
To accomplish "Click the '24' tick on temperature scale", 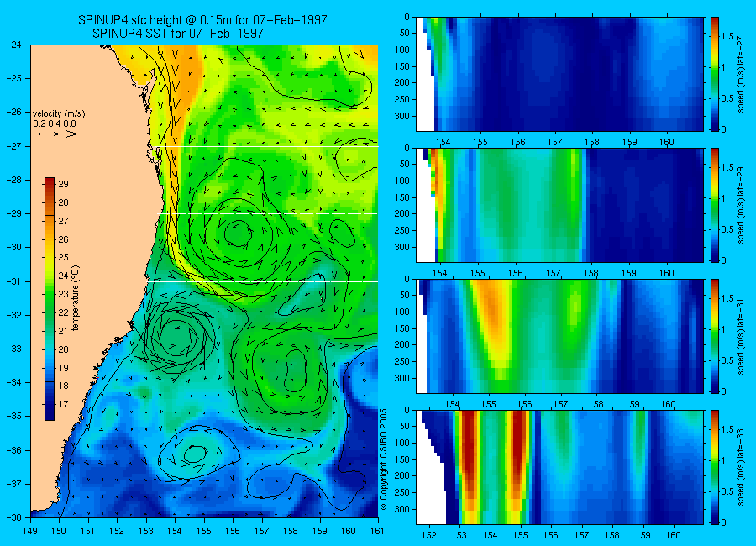I will pyautogui.click(x=63, y=276).
